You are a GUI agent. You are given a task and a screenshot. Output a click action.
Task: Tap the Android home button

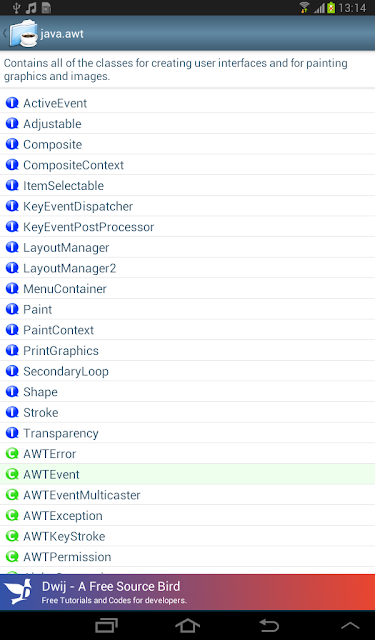point(187,625)
